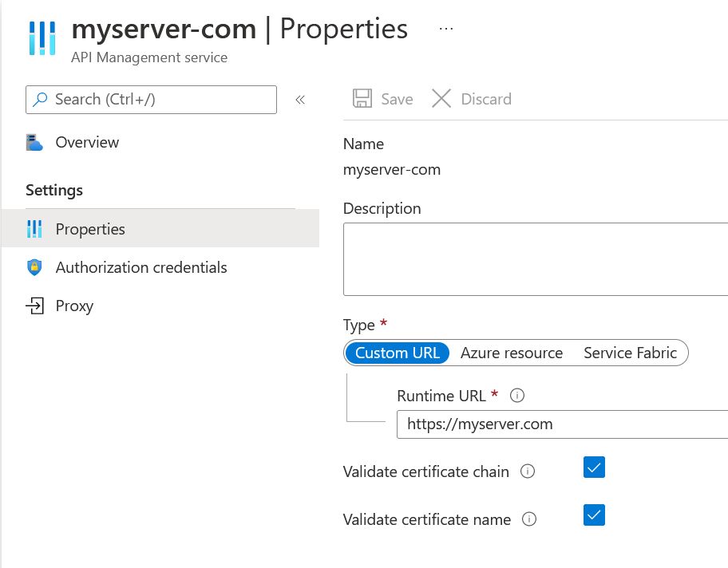Click the API Management service logo icon
This screenshot has height=568, width=728.
coord(42,38)
